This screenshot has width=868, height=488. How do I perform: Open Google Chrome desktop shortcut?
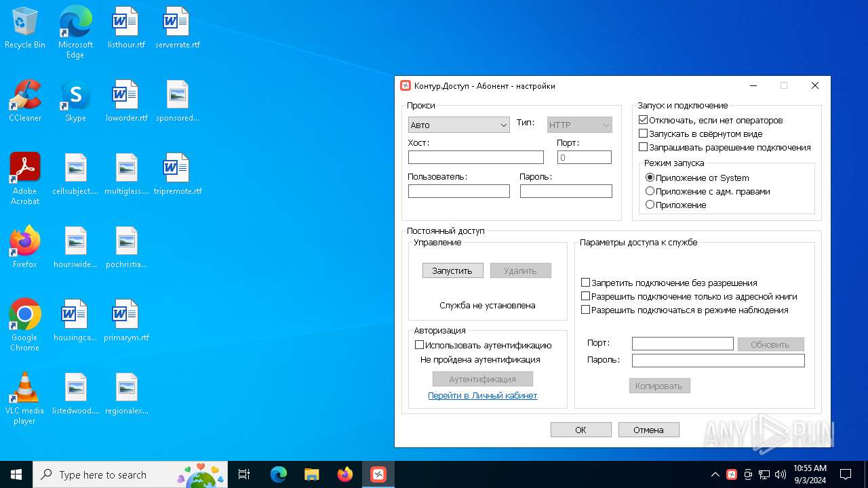pos(25,325)
